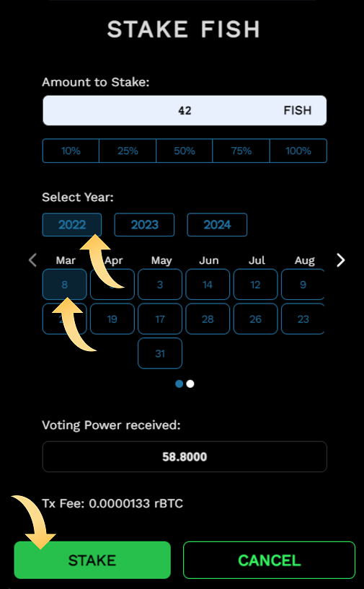Set stake amount to 25%
Screen dimensions: 364x589
coord(128,151)
